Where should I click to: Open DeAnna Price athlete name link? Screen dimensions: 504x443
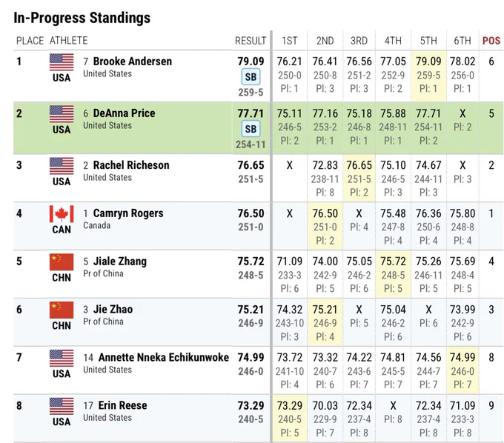[x=124, y=113]
